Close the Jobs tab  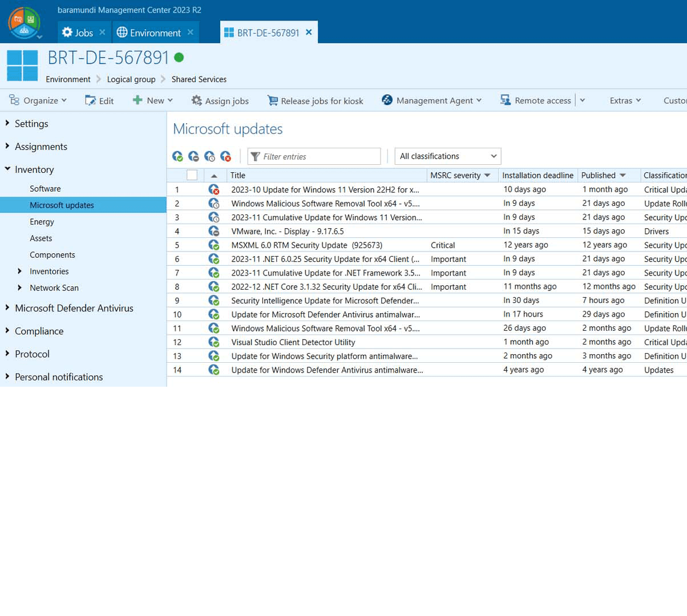point(102,32)
